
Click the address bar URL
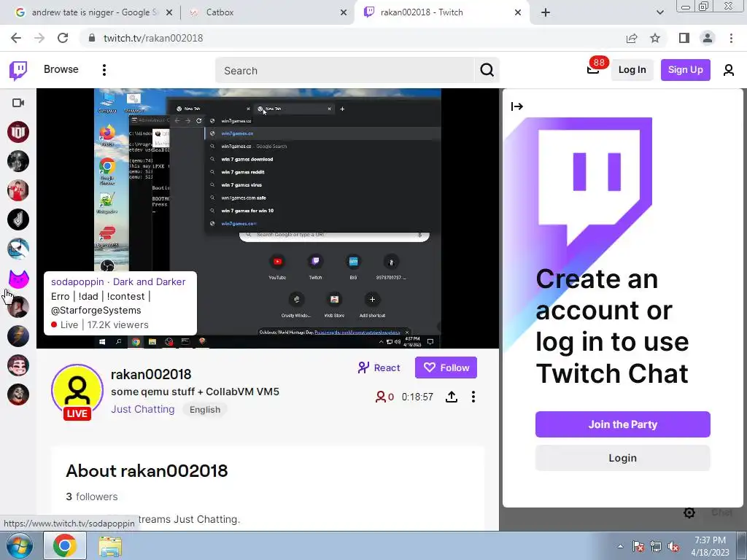(x=153, y=38)
